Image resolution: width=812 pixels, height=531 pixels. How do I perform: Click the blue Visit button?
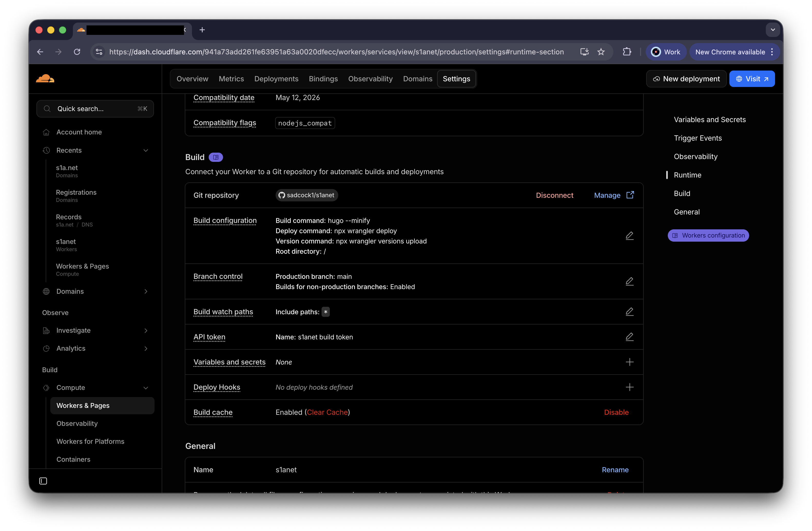[752, 79]
